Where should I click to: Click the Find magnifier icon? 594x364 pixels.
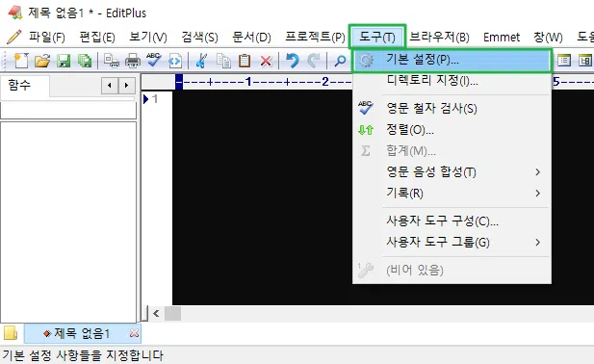[x=340, y=61]
